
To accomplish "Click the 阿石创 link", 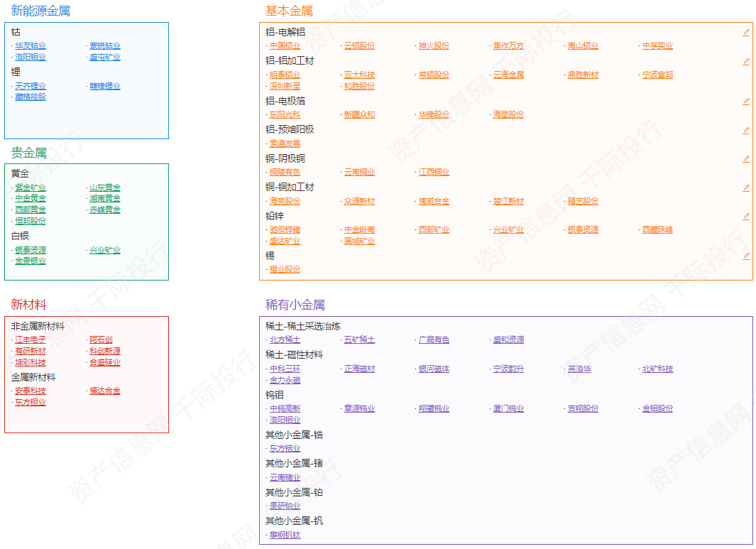I will tap(102, 340).
